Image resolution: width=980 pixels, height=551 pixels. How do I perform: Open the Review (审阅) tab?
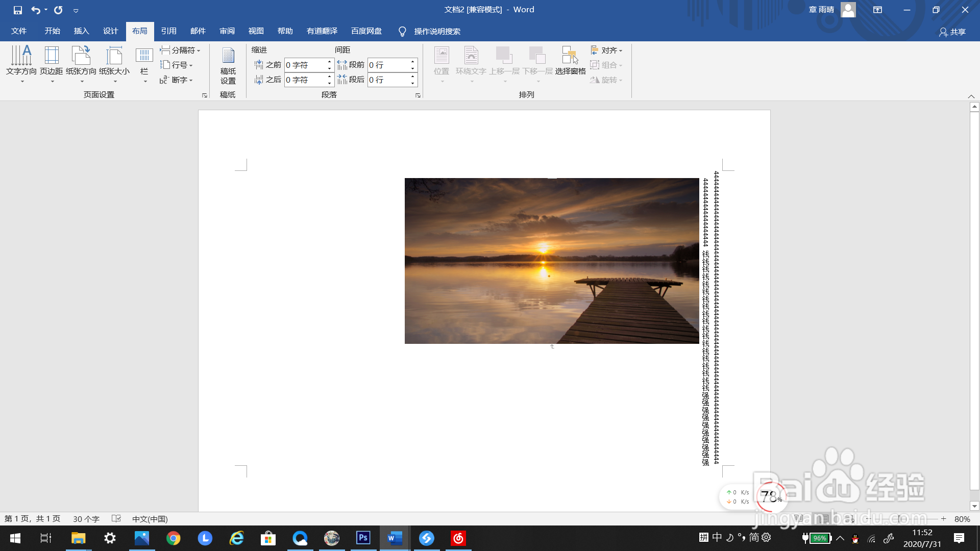tap(227, 31)
